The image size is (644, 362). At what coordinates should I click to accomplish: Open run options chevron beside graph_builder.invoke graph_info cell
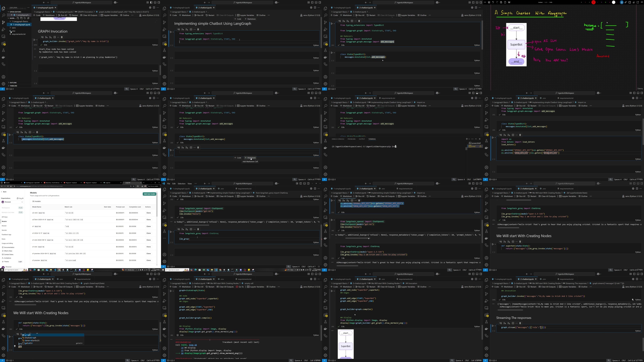pyautogui.click(x=37, y=40)
